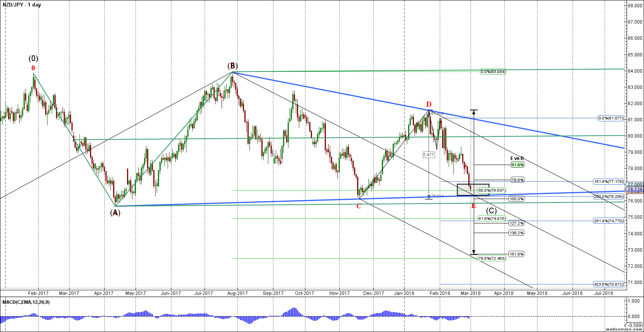Screen dimensions: 644x332
Task: Select the 78.6%(72.463) retracement label
Action: pyautogui.click(x=492, y=258)
